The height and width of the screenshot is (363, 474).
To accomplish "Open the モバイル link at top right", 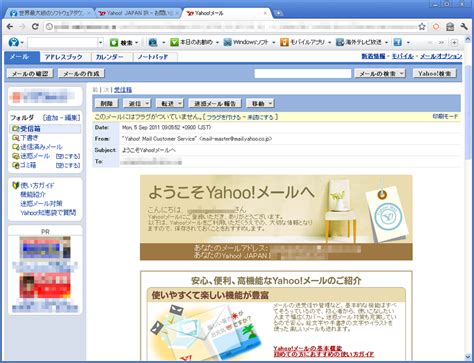I will pos(402,56).
